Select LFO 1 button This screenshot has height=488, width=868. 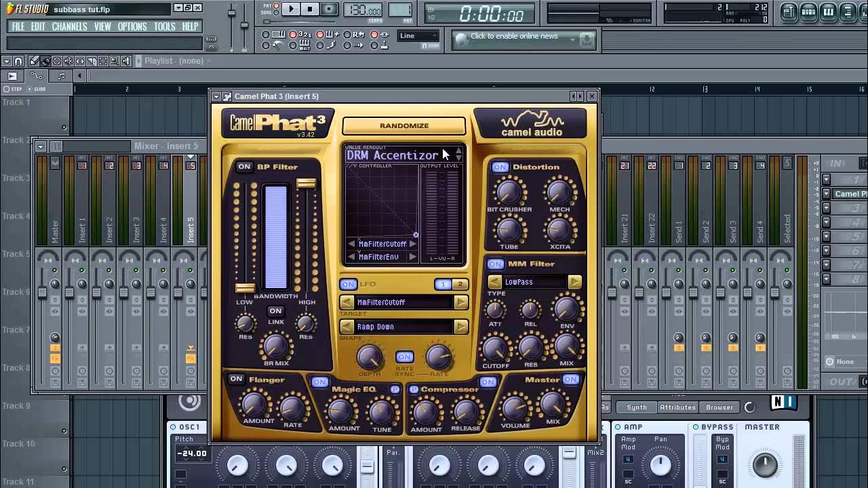(443, 284)
